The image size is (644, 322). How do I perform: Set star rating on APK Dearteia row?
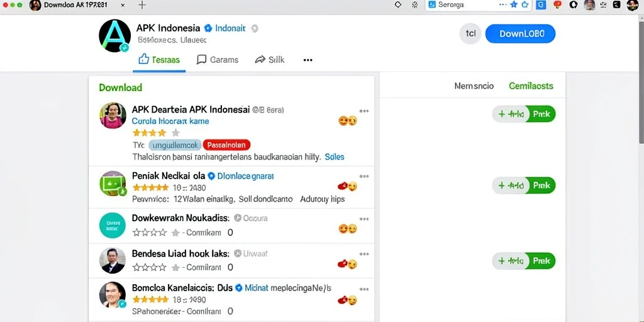(x=156, y=133)
